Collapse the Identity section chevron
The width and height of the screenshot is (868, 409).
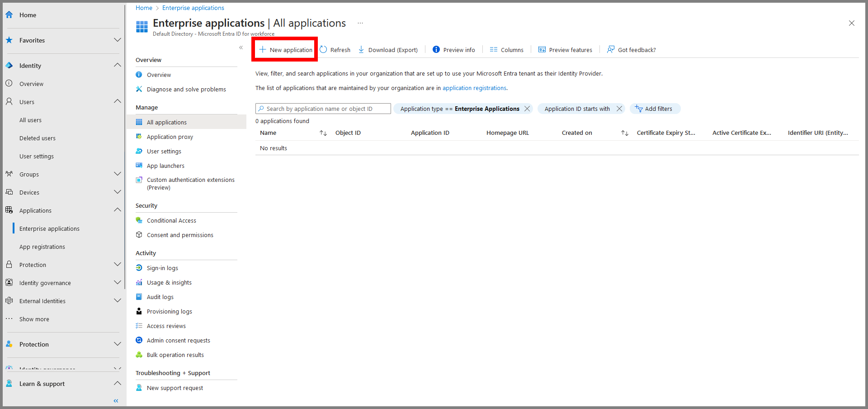(118, 66)
